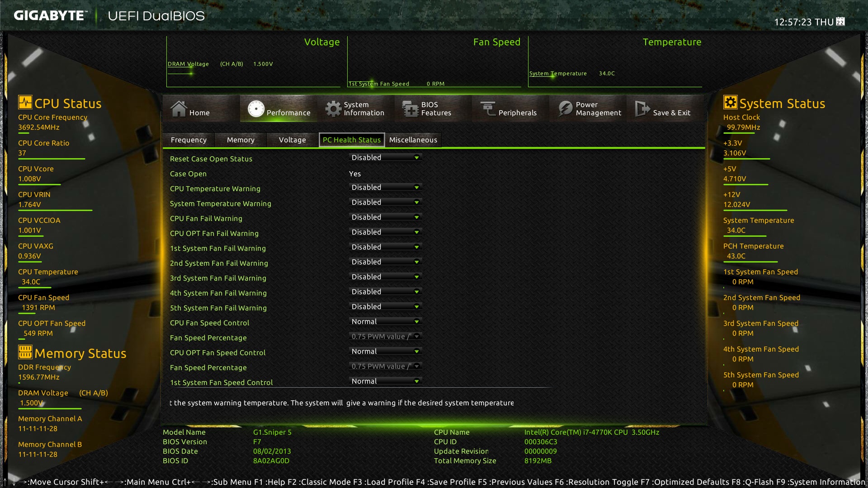
Task: Open the Frequency tab
Action: click(x=189, y=140)
